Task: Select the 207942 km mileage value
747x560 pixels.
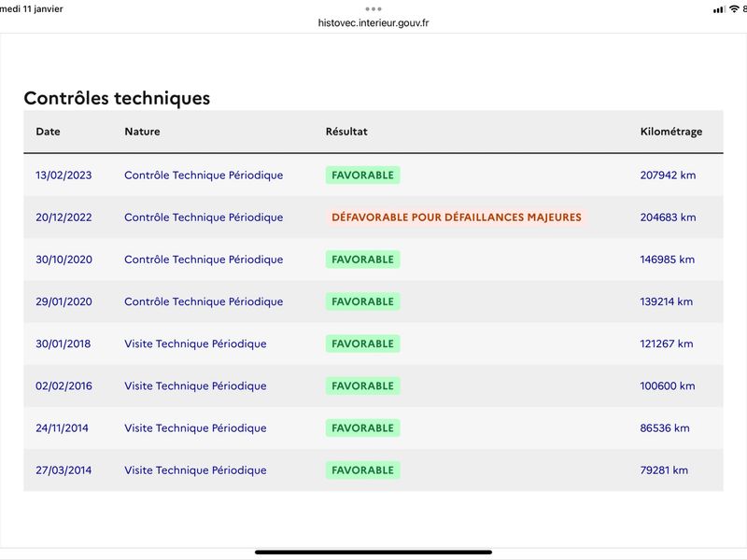Action: (x=668, y=175)
